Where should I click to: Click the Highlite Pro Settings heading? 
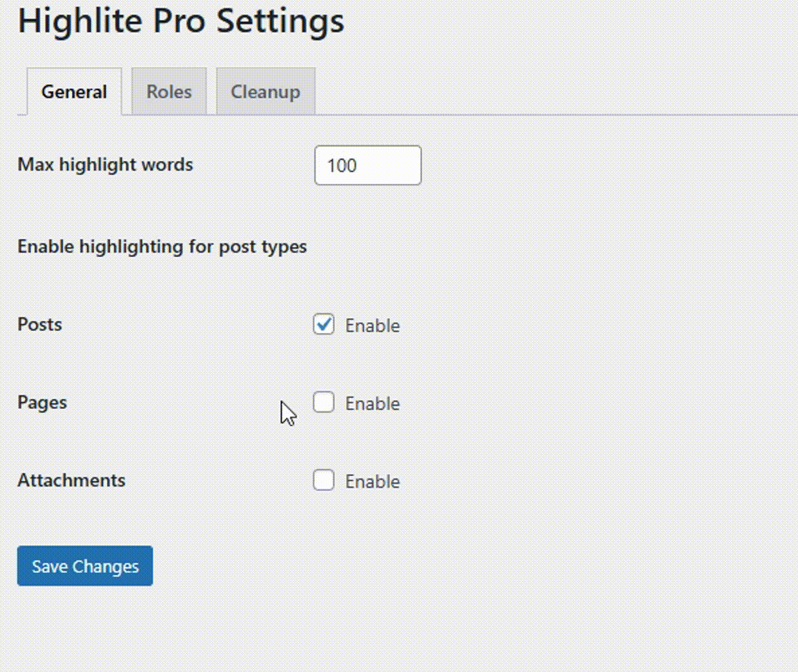coord(181,21)
